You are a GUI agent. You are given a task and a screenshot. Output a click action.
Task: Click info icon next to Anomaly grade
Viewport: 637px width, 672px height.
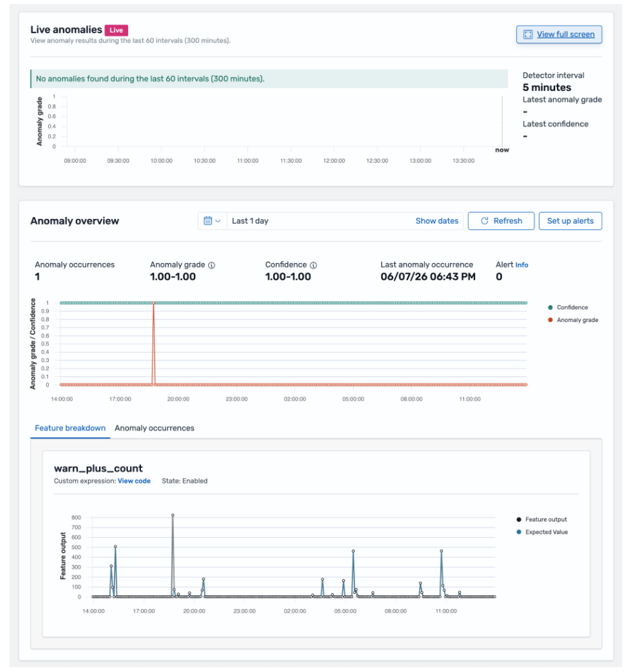point(211,265)
